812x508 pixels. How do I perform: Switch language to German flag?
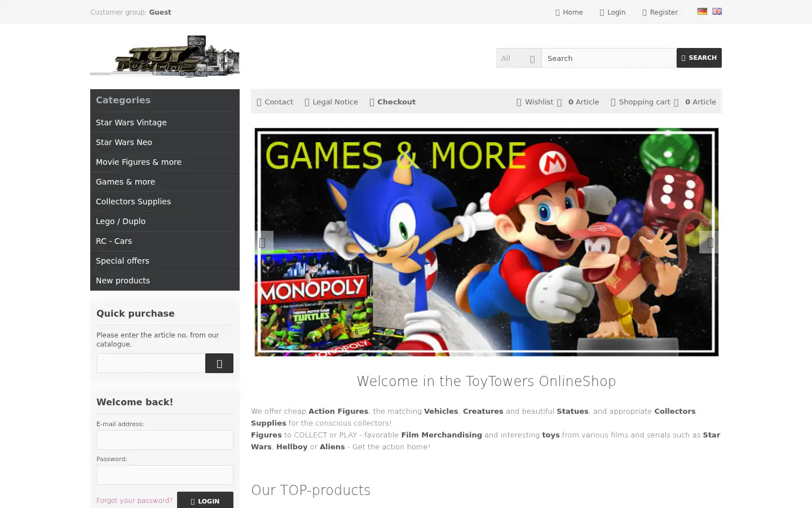click(x=702, y=11)
